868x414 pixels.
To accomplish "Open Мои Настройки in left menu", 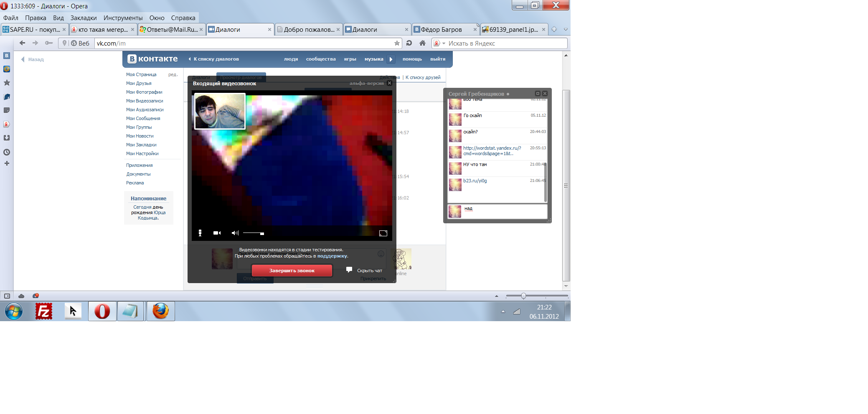I will tap(142, 153).
